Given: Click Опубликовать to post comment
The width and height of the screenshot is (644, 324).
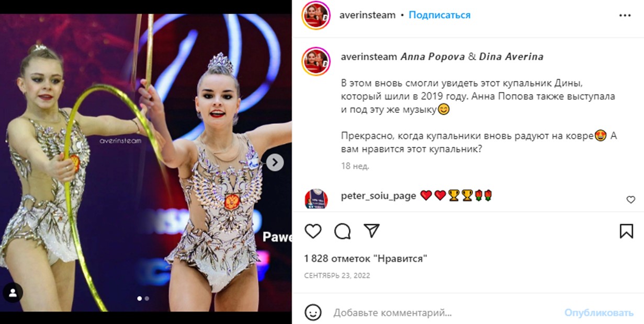Looking at the screenshot, I should pyautogui.click(x=599, y=313).
